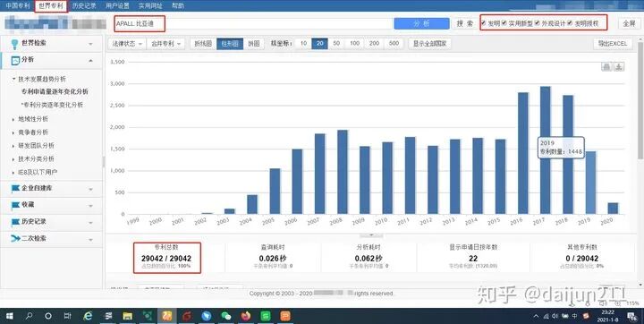
Task: Set horizontal axis count to 100
Action: [355, 44]
